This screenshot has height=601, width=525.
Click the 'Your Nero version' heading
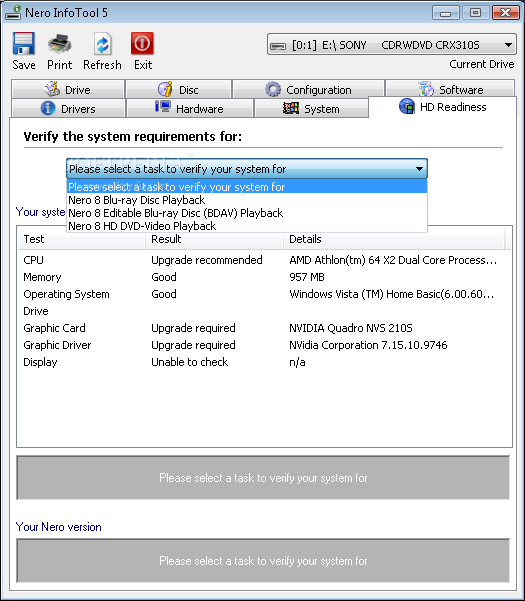coord(58,527)
